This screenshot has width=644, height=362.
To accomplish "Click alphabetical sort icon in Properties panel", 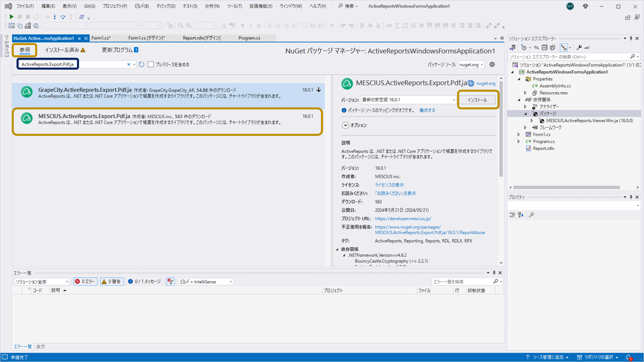I will click(x=521, y=215).
